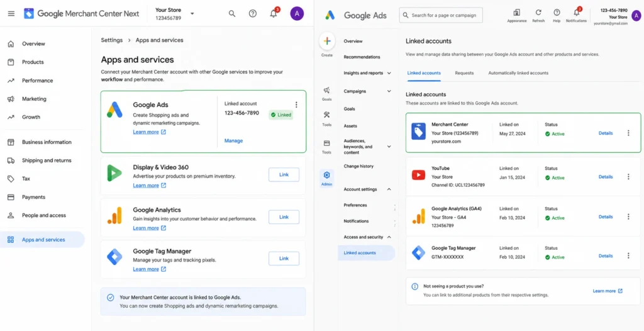Click the Refresh icon in Google Ads
Viewport: 644px width, 331px height.
(x=538, y=13)
